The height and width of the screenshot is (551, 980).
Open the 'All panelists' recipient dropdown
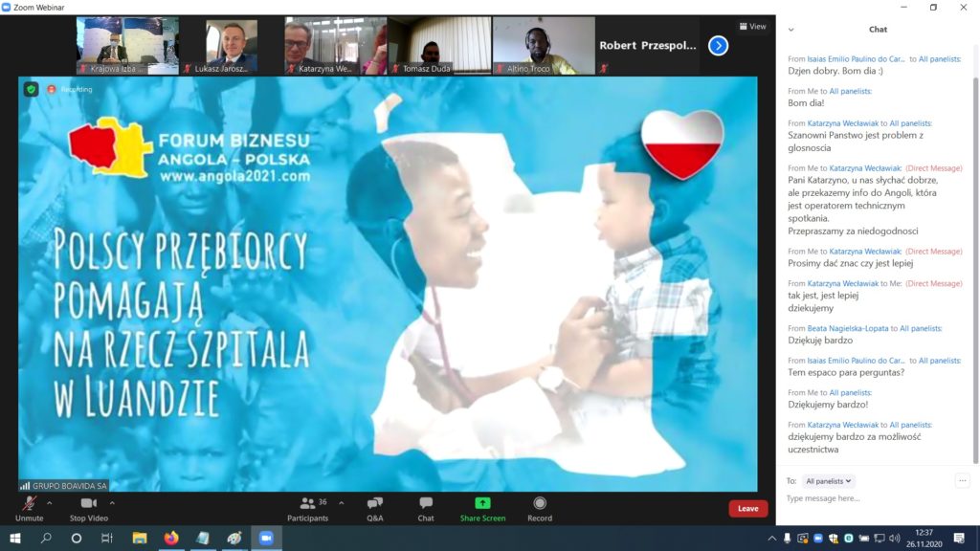[829, 481]
